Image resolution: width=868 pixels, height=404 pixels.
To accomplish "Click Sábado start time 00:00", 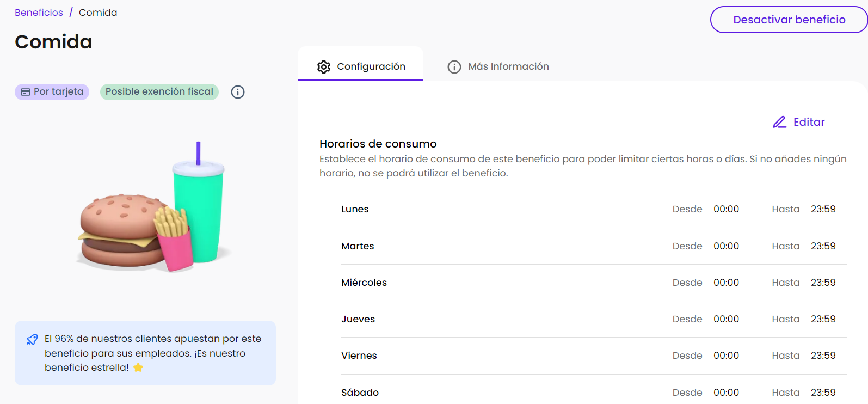I will (x=726, y=393).
